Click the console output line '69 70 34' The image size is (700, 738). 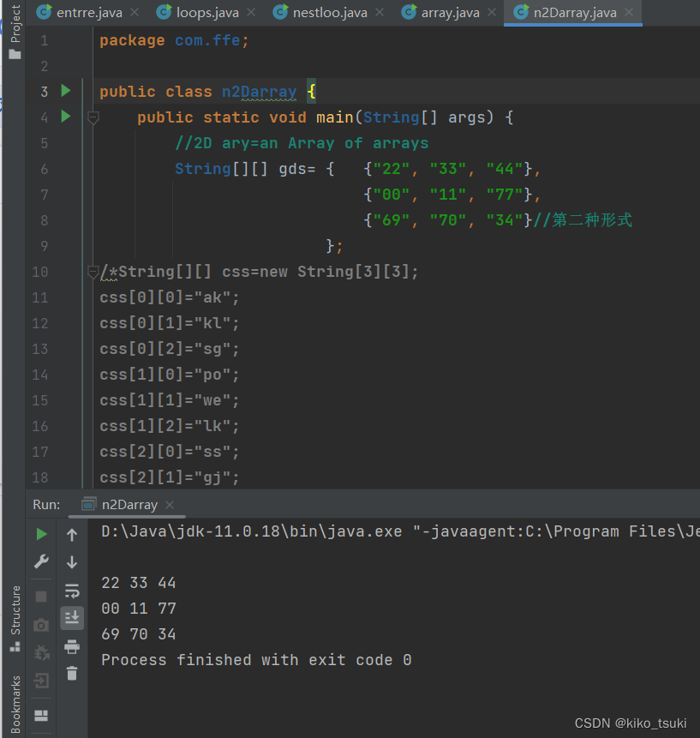tap(138, 634)
